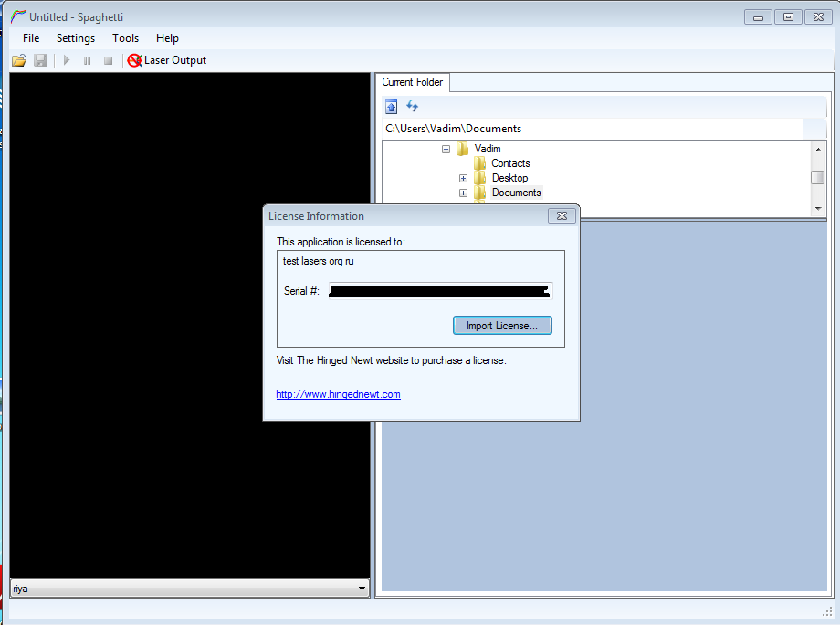Open the Tools menu

pos(126,38)
